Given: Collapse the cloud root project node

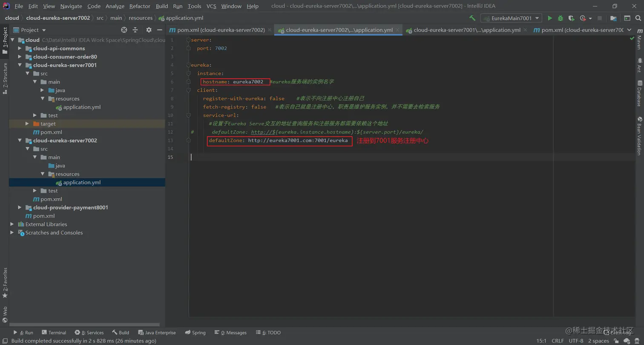Looking at the screenshot, I should click(13, 40).
